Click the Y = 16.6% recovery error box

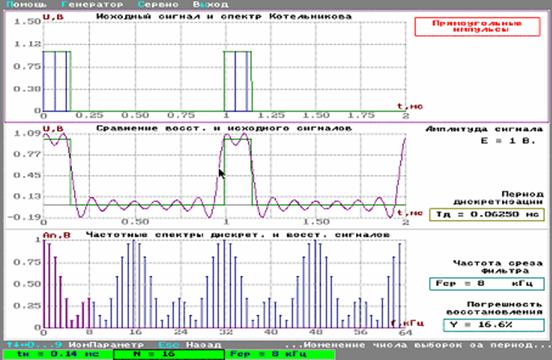[x=494, y=325]
